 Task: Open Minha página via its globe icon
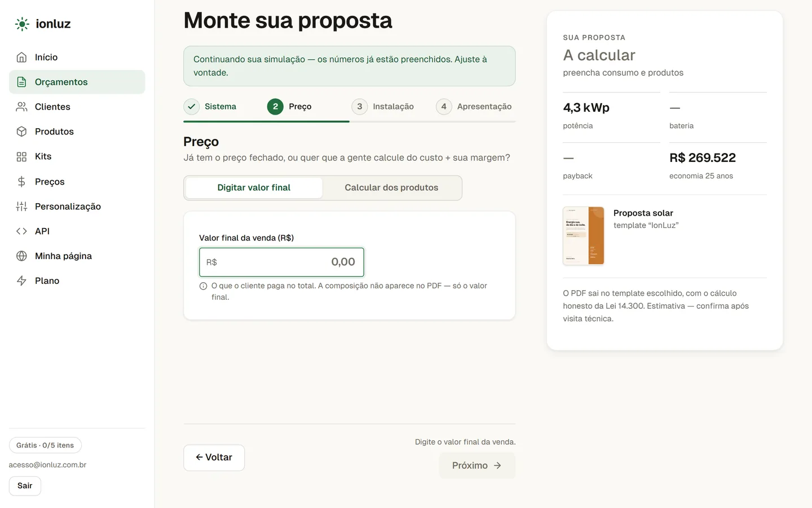(21, 256)
